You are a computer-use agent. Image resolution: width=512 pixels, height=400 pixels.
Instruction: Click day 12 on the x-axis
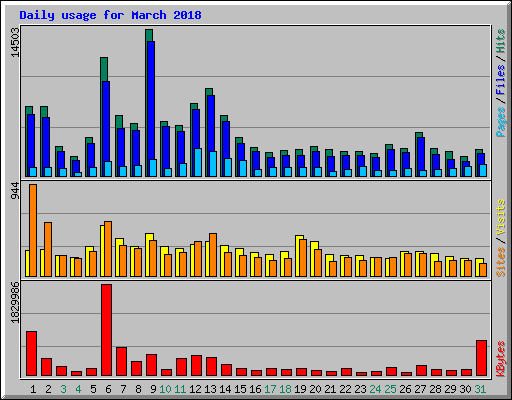tap(195, 389)
